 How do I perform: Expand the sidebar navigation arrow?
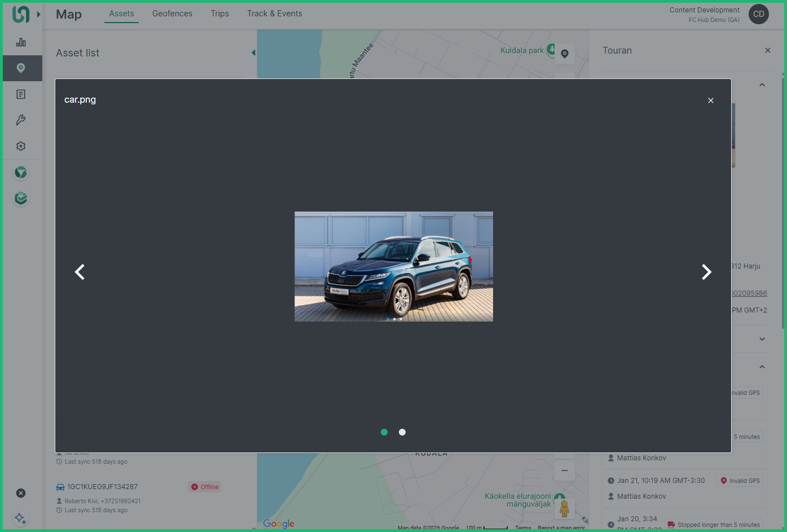39,14
